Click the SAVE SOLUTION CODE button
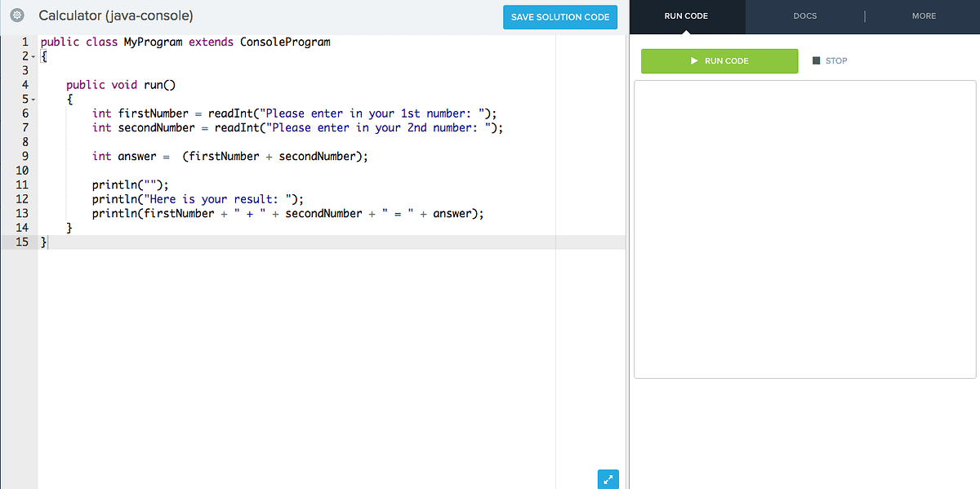The height and width of the screenshot is (489, 980). [560, 16]
